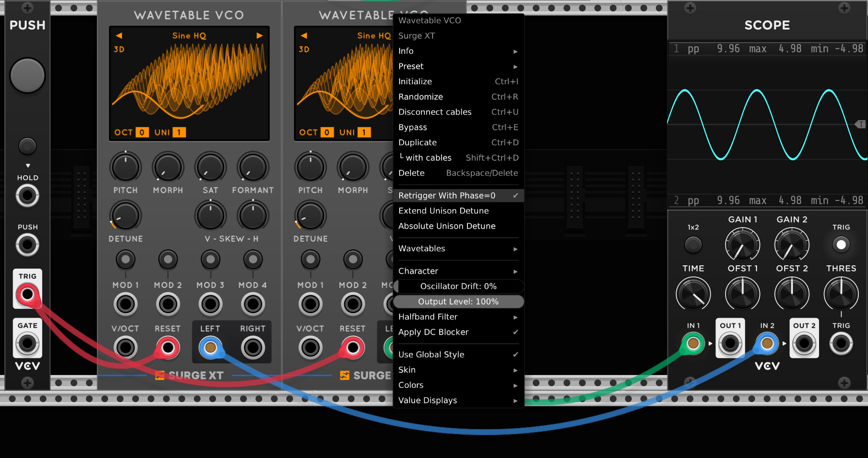This screenshot has width=868, height=458.
Task: Click the GATE output jack on Push module
Action: point(28,343)
